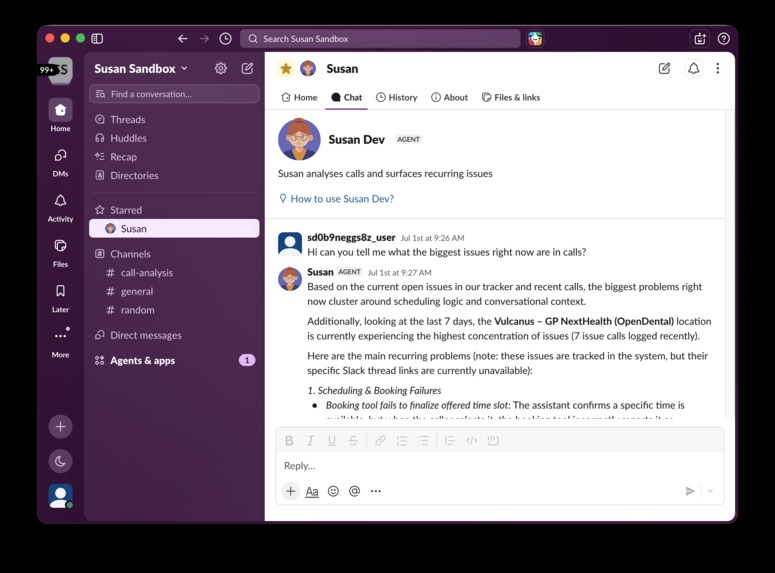Open the robot assistant icon in title bar

click(700, 39)
